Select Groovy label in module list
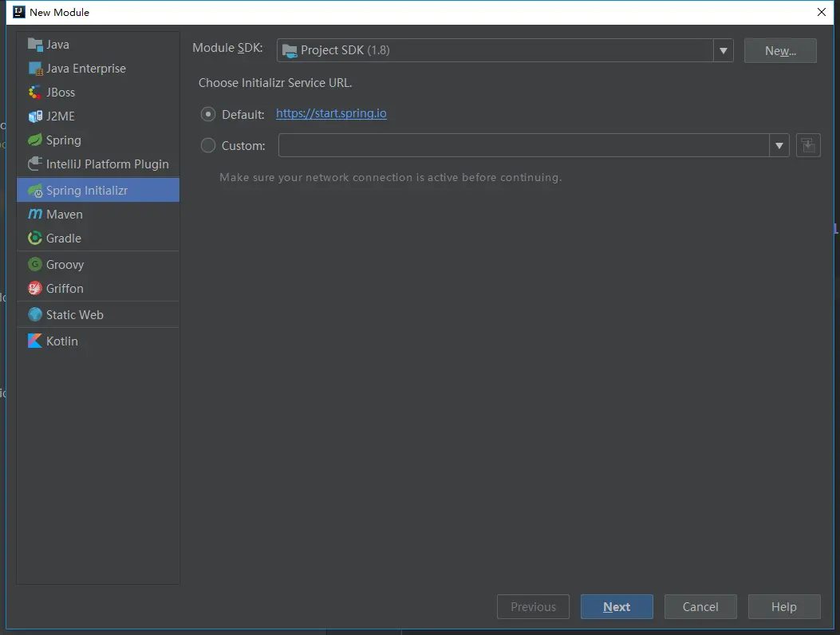 pos(65,265)
